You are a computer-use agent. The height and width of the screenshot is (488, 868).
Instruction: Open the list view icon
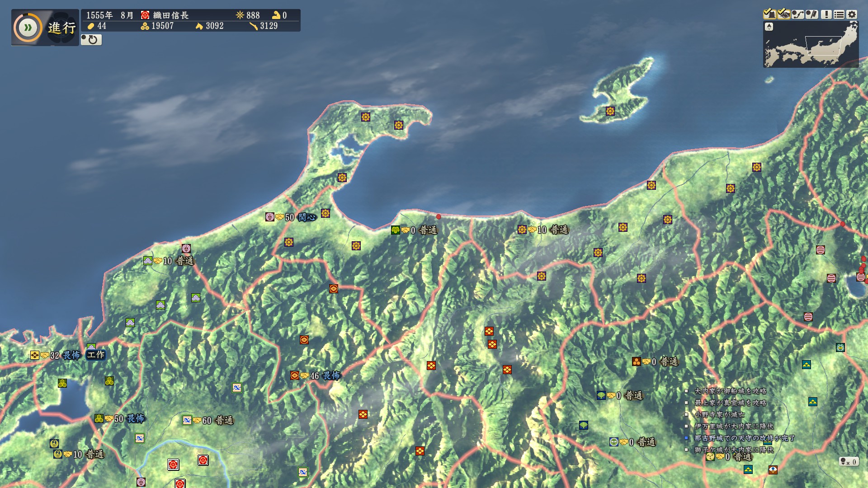(839, 14)
